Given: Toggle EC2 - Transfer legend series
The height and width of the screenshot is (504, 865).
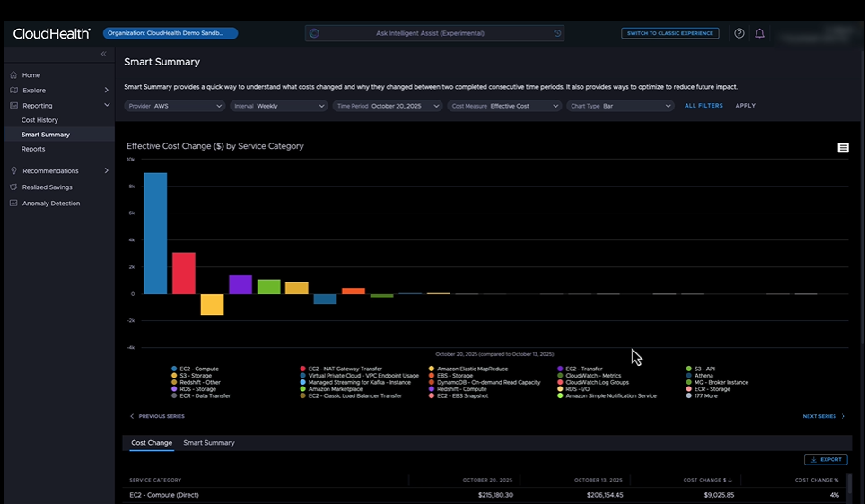Looking at the screenshot, I should click(x=581, y=369).
